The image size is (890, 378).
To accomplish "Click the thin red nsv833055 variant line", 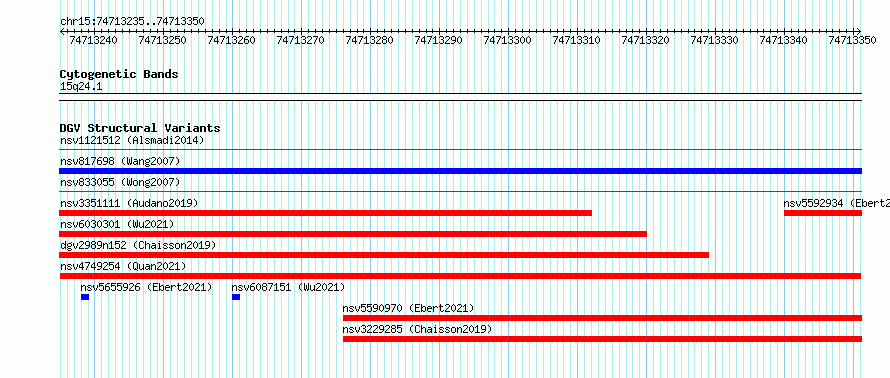I will [460, 192].
